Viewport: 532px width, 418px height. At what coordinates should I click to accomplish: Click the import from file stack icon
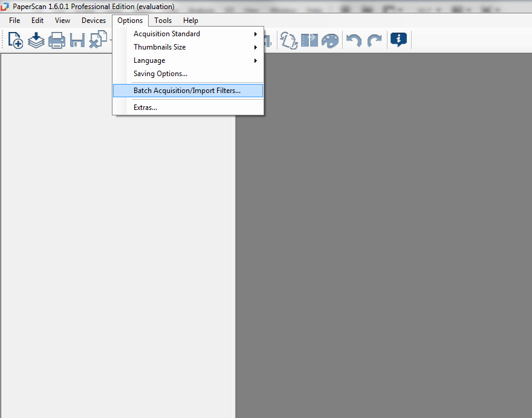tap(36, 40)
